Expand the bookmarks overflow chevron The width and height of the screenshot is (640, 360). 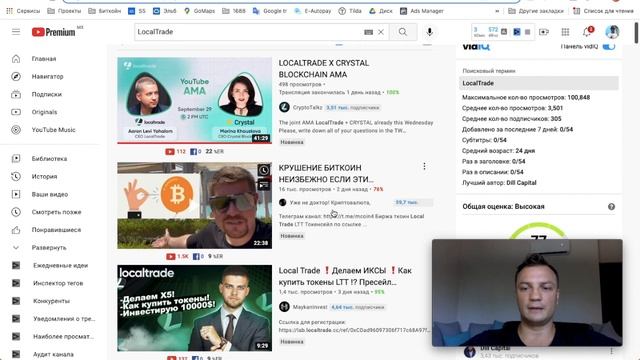[497, 11]
